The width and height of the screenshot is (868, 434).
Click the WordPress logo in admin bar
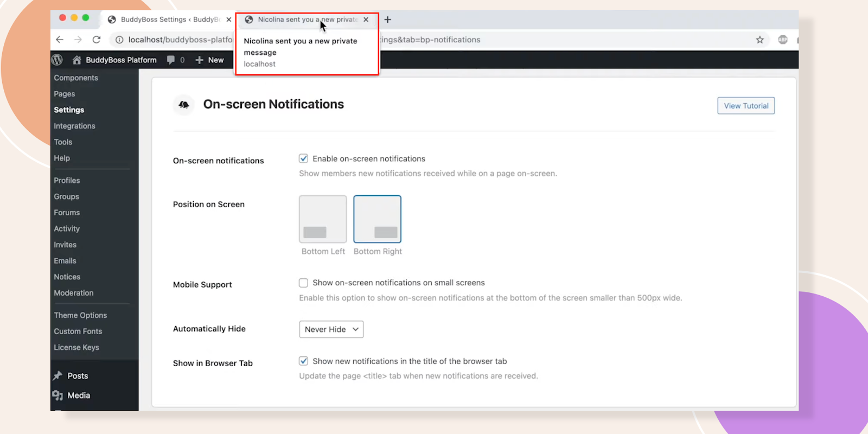[x=58, y=60]
